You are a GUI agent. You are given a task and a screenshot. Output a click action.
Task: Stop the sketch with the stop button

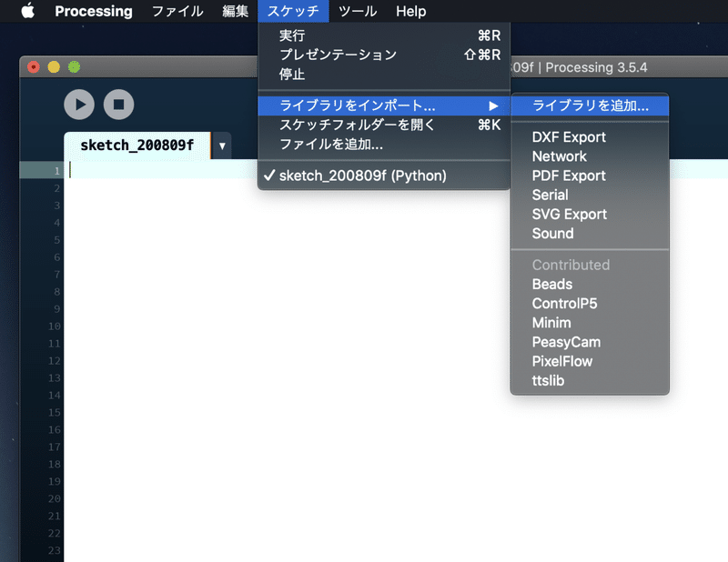pos(119,105)
